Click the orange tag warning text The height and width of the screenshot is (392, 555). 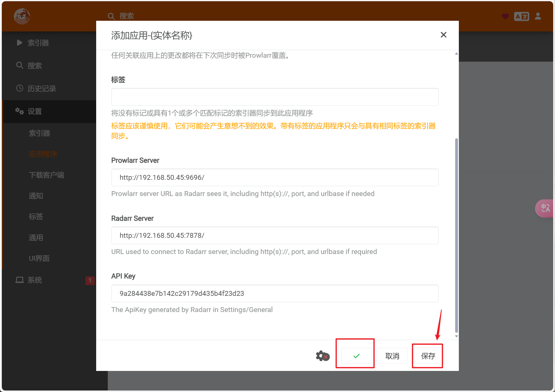pyautogui.click(x=274, y=131)
